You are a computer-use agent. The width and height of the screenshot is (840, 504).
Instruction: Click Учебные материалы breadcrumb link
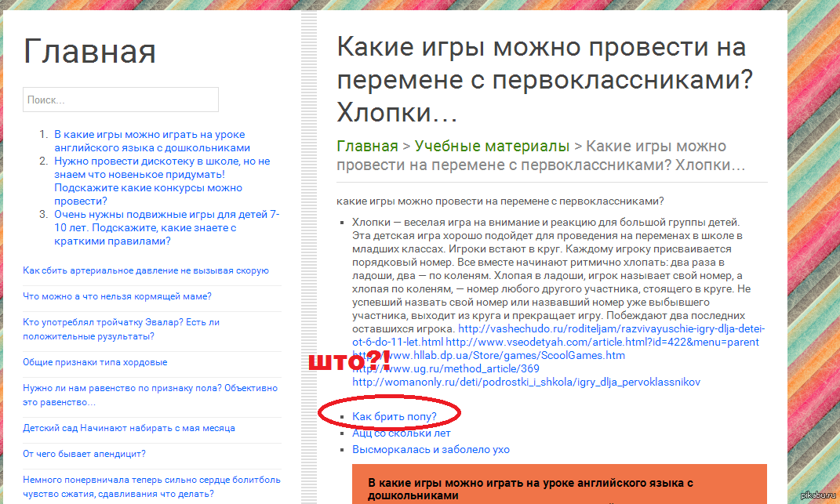coord(492,147)
